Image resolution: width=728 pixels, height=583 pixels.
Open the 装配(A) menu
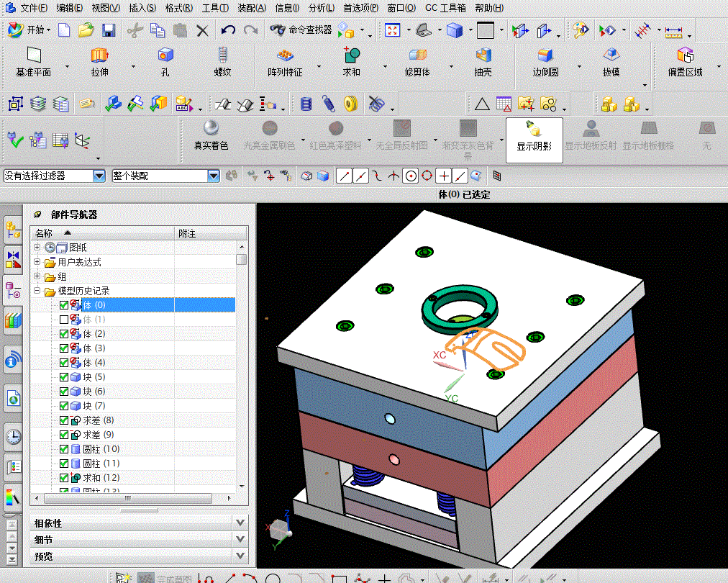(x=252, y=8)
